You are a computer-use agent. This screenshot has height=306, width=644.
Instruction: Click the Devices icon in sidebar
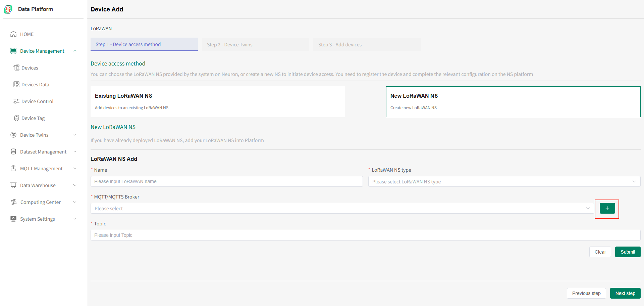16,68
